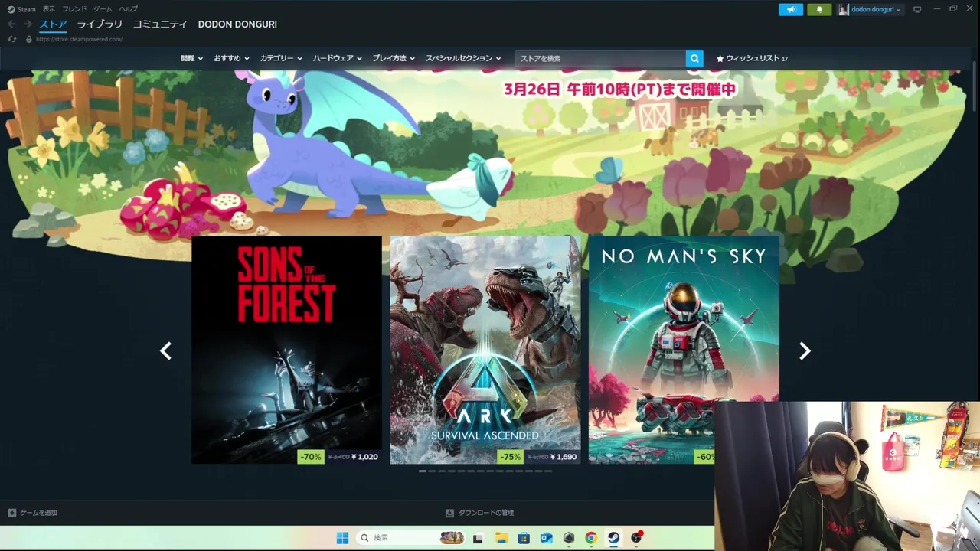Screen dimensions: 980x551
Task: Expand the スペシャルセクション store menu
Action: pos(463,58)
